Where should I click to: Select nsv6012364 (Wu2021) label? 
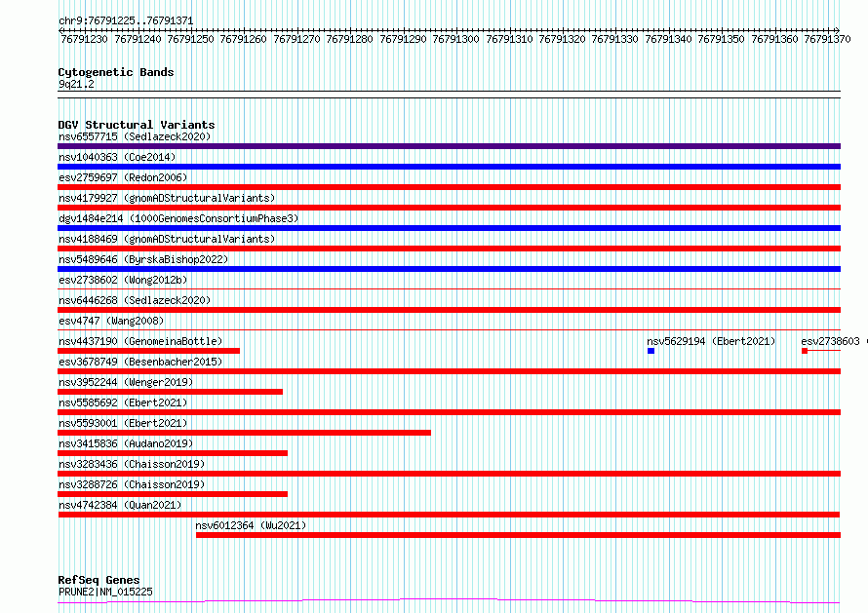pos(251,525)
